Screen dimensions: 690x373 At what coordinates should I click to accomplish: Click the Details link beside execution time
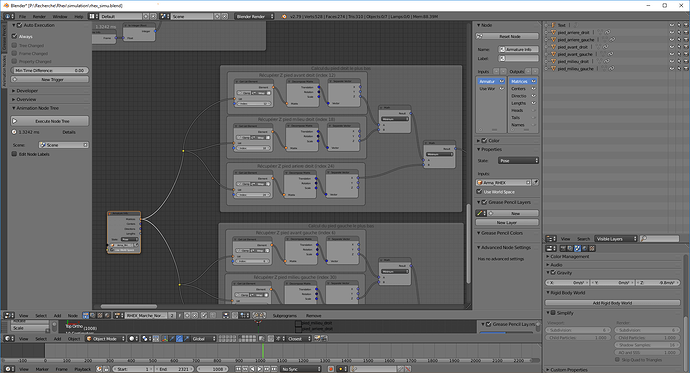(x=69, y=132)
